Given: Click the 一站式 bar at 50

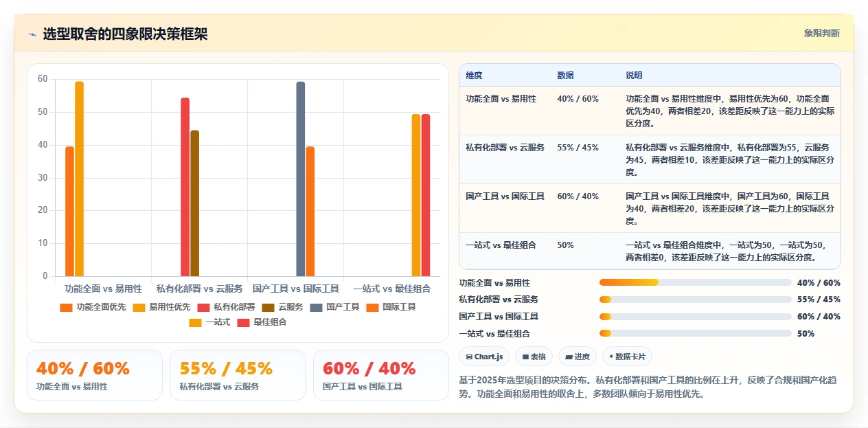Looking at the screenshot, I should [x=415, y=195].
